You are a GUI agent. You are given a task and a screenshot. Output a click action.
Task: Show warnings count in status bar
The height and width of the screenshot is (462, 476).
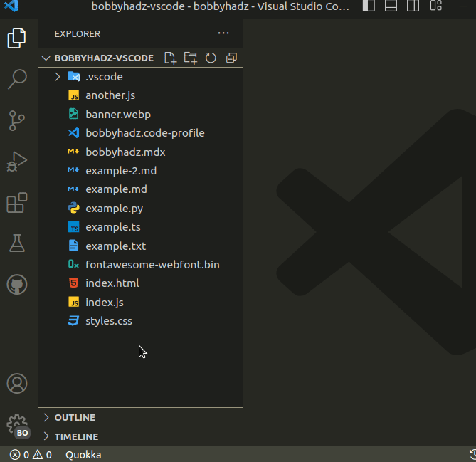point(43,455)
